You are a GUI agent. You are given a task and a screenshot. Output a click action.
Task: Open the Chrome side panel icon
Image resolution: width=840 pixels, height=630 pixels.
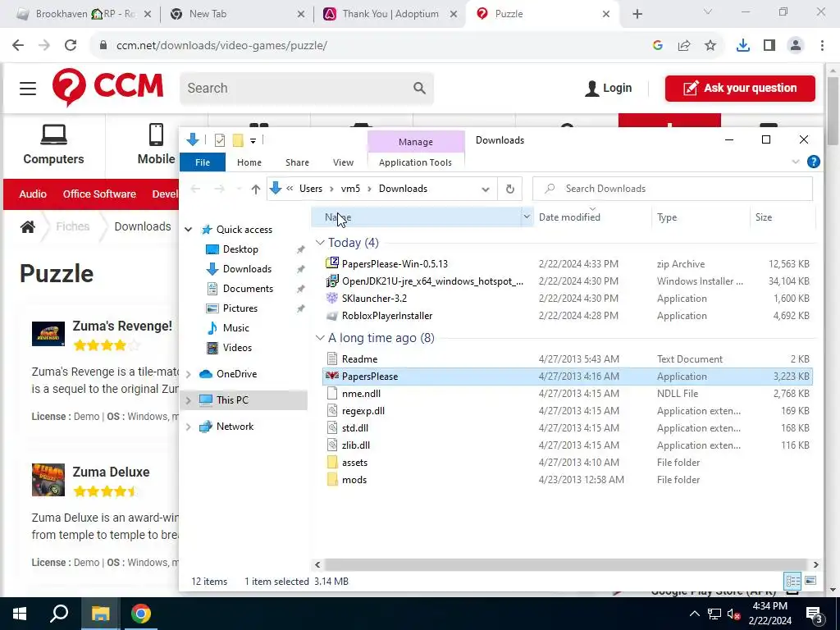(769, 46)
